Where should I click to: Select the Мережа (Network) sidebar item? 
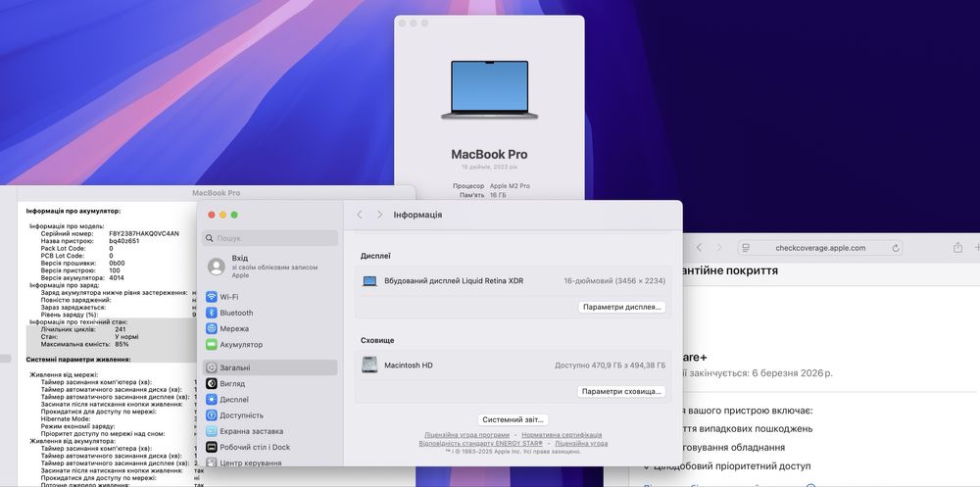(270, 328)
